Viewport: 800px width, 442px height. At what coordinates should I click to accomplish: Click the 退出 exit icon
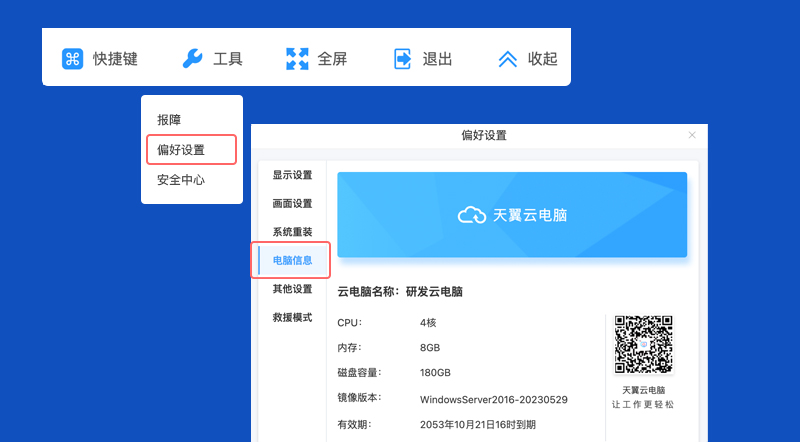tap(403, 59)
